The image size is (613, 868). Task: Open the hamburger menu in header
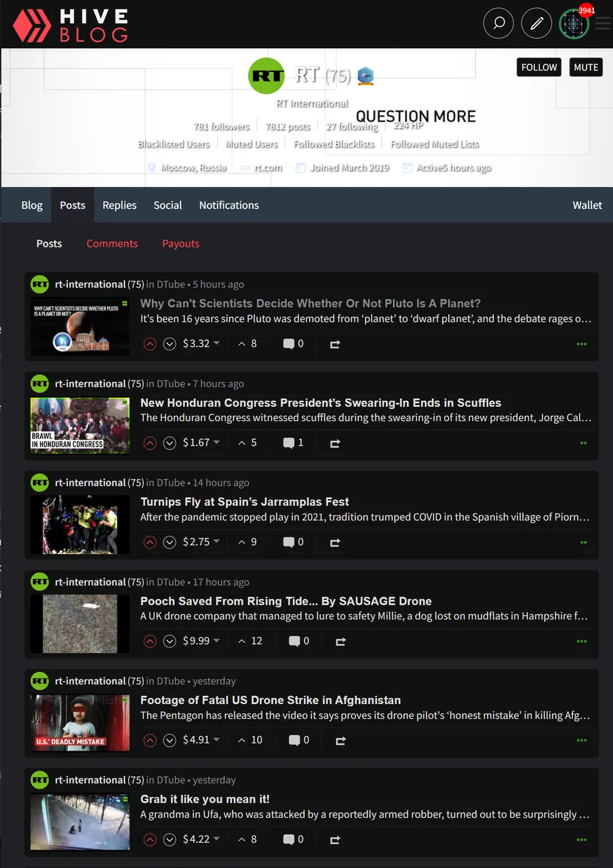603,24
